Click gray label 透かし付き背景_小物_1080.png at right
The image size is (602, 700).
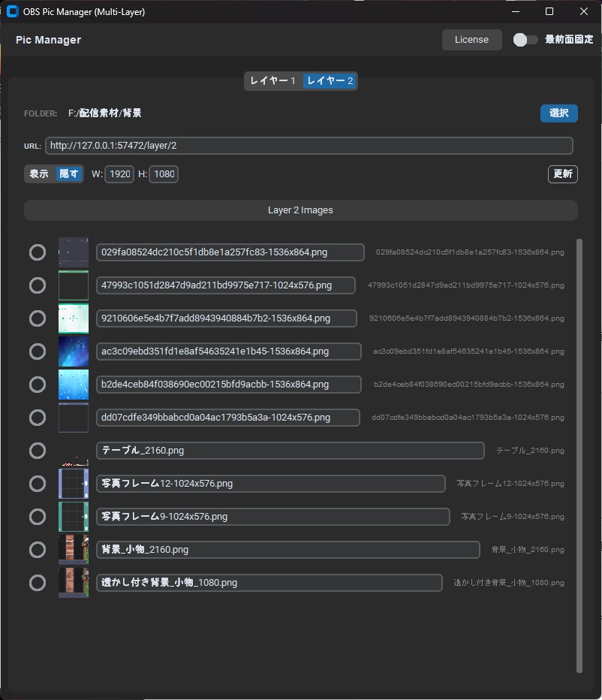pyautogui.click(x=509, y=583)
